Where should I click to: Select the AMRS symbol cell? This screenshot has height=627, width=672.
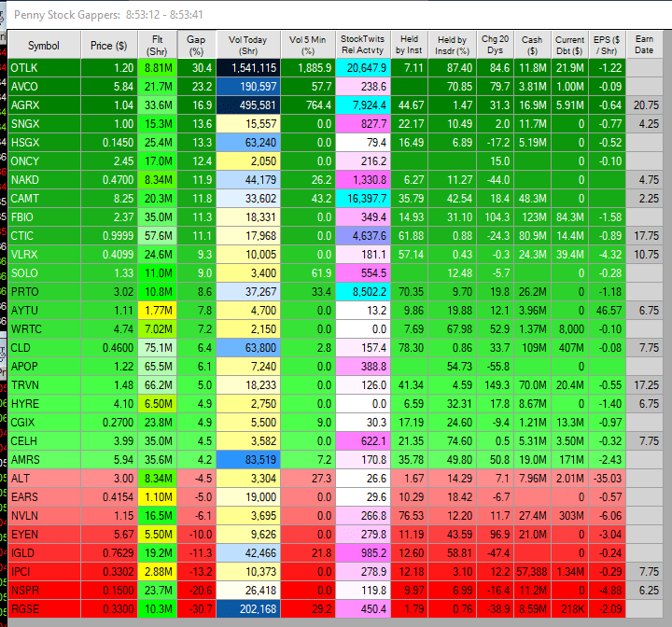pyautogui.click(x=44, y=459)
